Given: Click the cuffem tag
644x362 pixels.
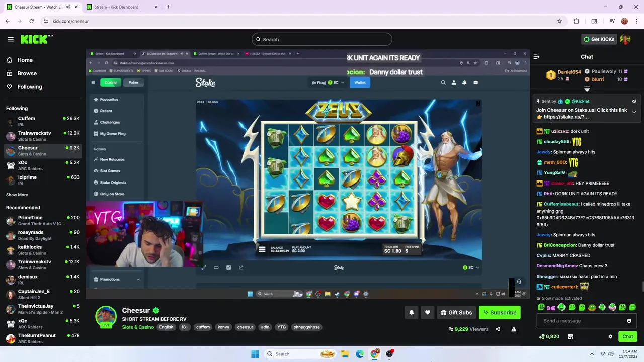Looking at the screenshot, I should coord(203,327).
